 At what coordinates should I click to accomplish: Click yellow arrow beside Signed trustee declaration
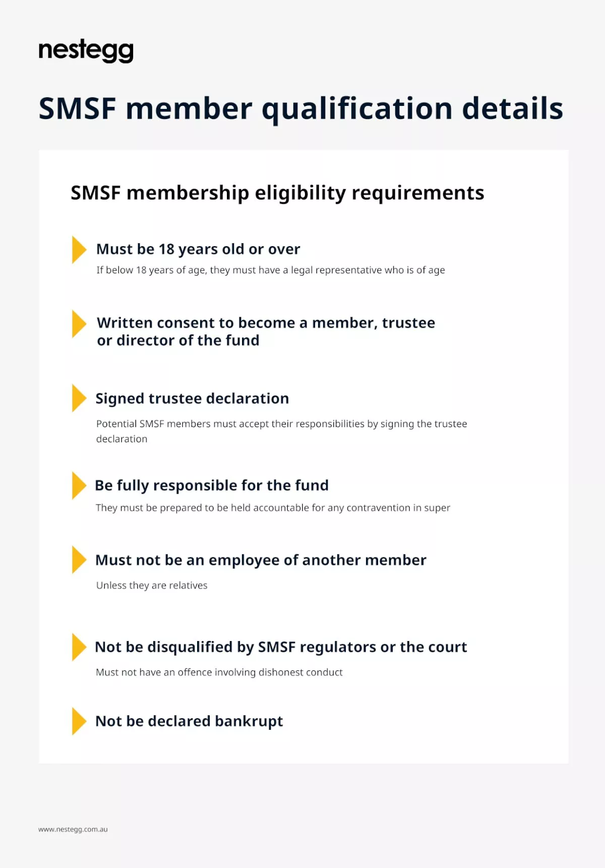pyautogui.click(x=78, y=398)
